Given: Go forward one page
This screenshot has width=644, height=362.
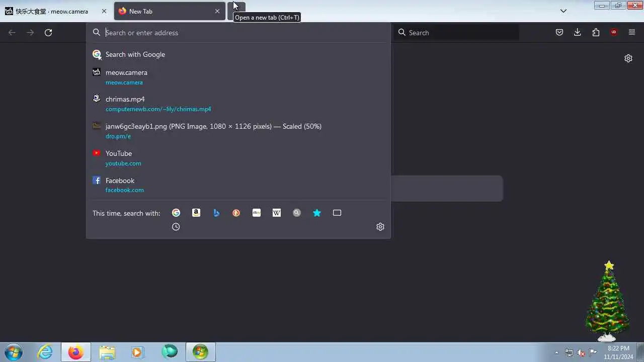Looking at the screenshot, I should [30, 33].
